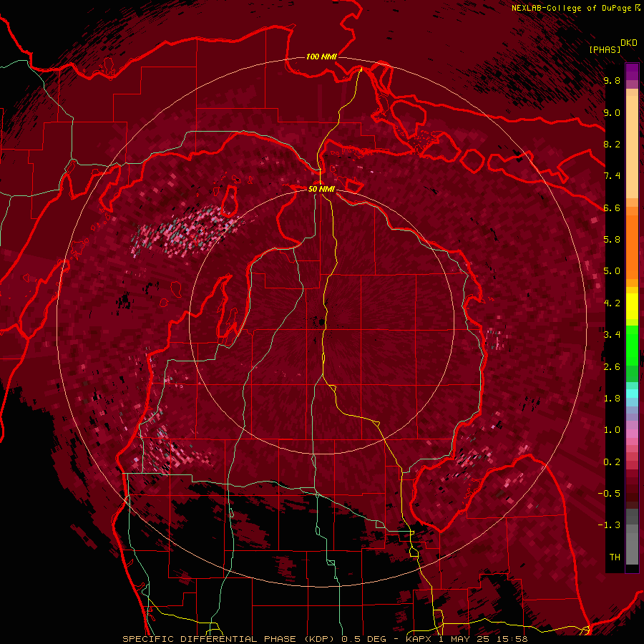
Task: Click the -0.5 scale value
Action: tap(609, 493)
